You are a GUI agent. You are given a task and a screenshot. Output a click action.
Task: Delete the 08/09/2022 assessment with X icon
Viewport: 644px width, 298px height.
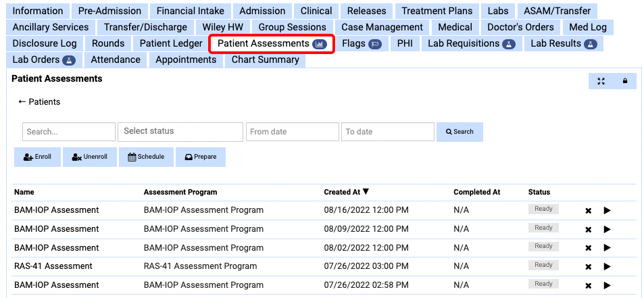click(x=588, y=230)
